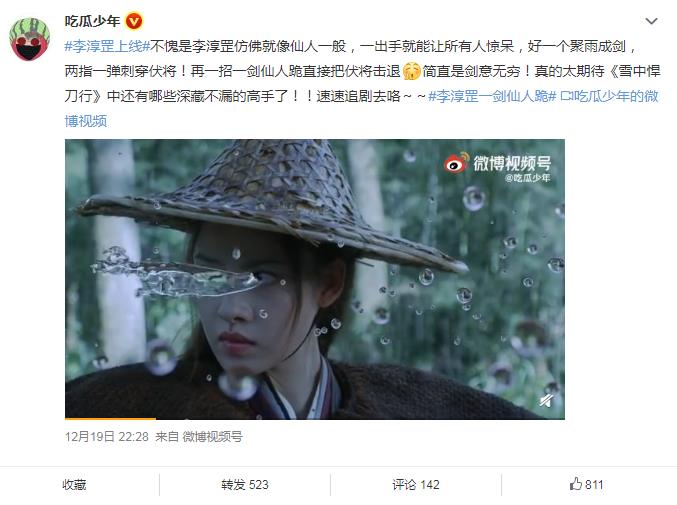677x505 pixels.
Task: Click the orange V verified badge
Action: [134, 21]
